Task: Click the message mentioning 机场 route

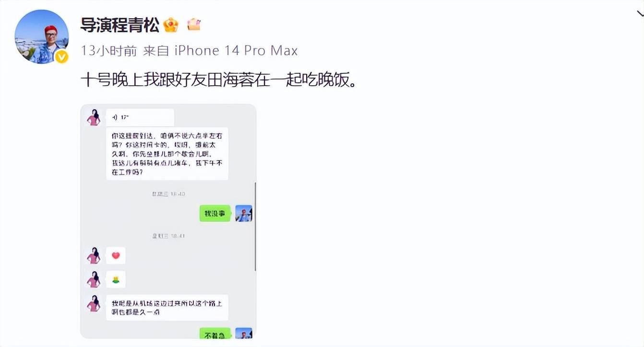Action: click(167, 308)
